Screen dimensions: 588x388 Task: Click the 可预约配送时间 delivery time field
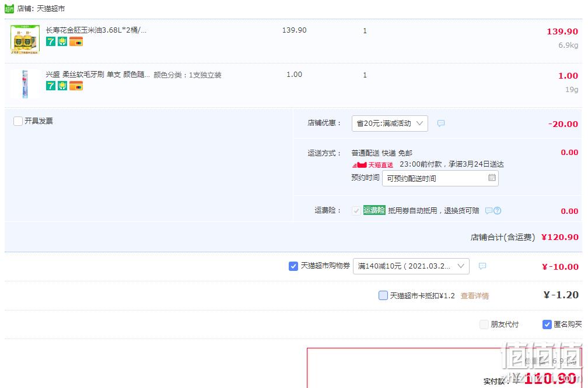click(440, 178)
